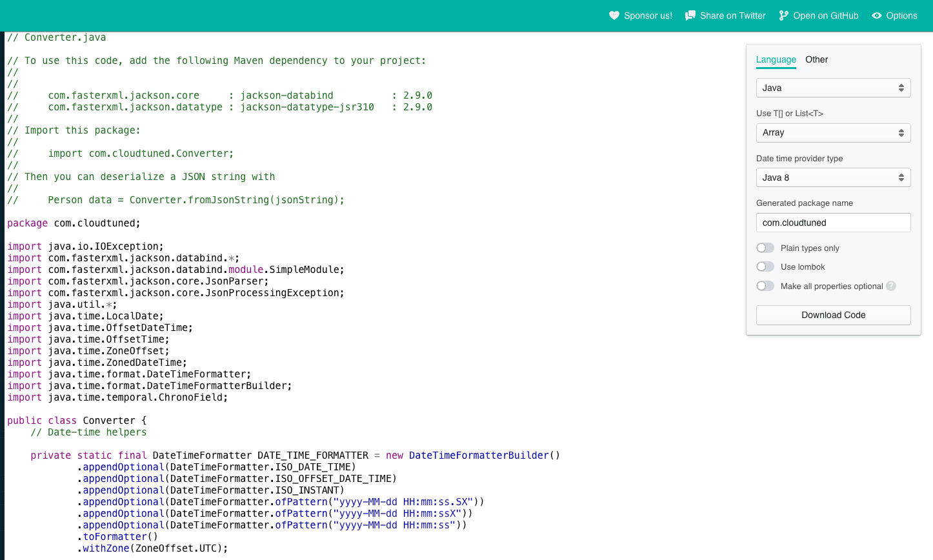This screenshot has height=560, width=933.
Task: Toggle the Options panel button
Action: (894, 15)
